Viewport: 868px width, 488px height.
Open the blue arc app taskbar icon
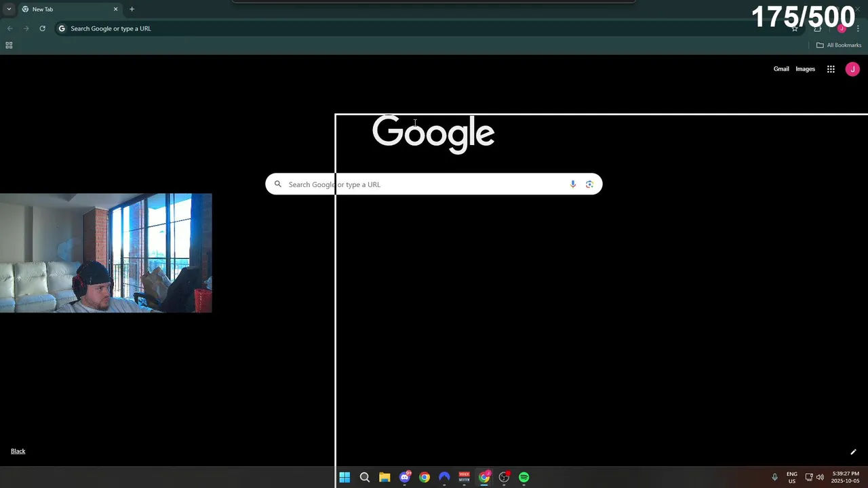pyautogui.click(x=444, y=477)
